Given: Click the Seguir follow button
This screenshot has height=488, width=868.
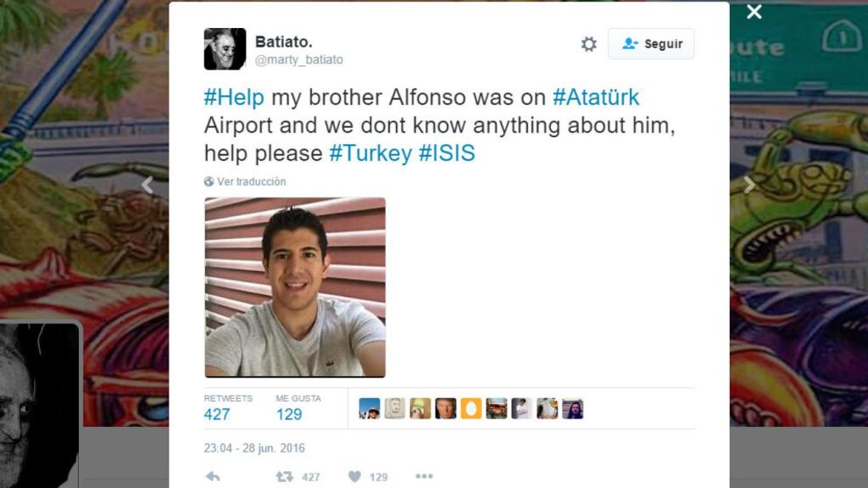Looking at the screenshot, I should tap(651, 44).
